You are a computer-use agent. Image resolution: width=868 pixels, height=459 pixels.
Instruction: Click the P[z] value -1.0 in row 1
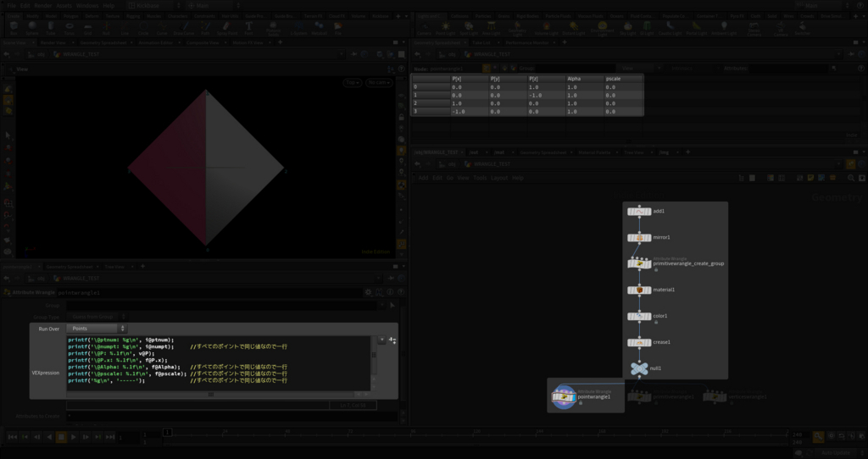(546, 95)
